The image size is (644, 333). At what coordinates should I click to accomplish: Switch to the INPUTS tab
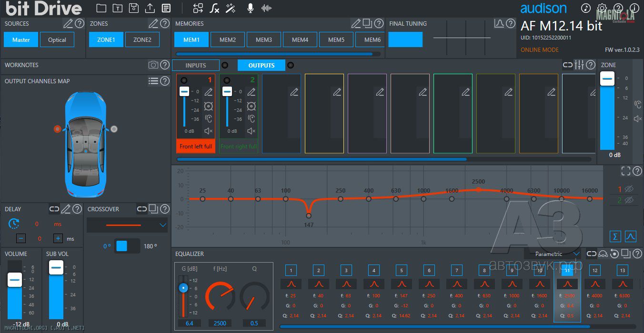point(196,65)
